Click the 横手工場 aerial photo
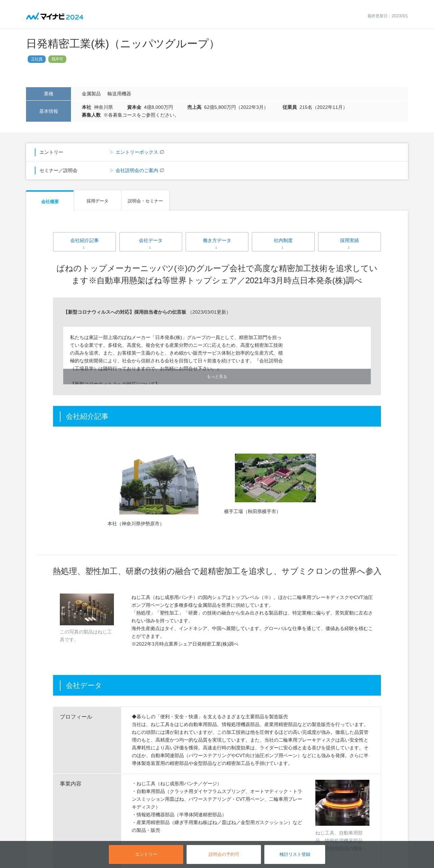The image size is (434, 868). click(x=275, y=478)
